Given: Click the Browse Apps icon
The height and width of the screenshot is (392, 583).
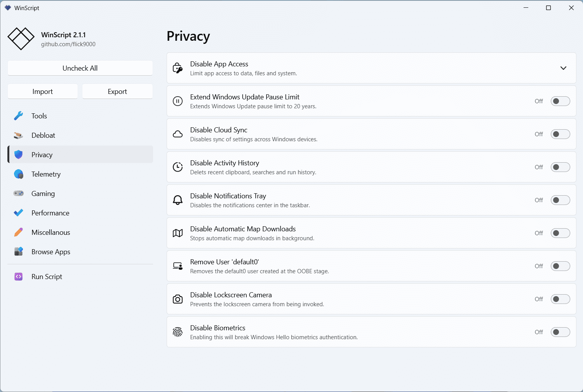Looking at the screenshot, I should [18, 252].
